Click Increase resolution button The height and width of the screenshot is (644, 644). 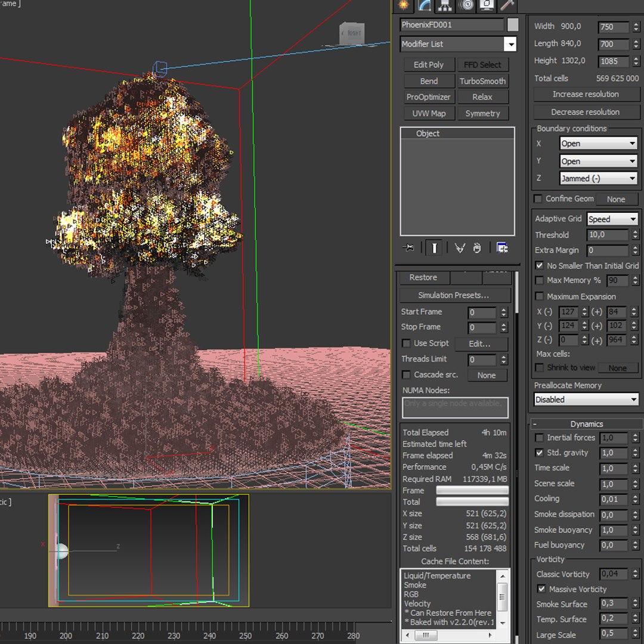click(x=586, y=94)
